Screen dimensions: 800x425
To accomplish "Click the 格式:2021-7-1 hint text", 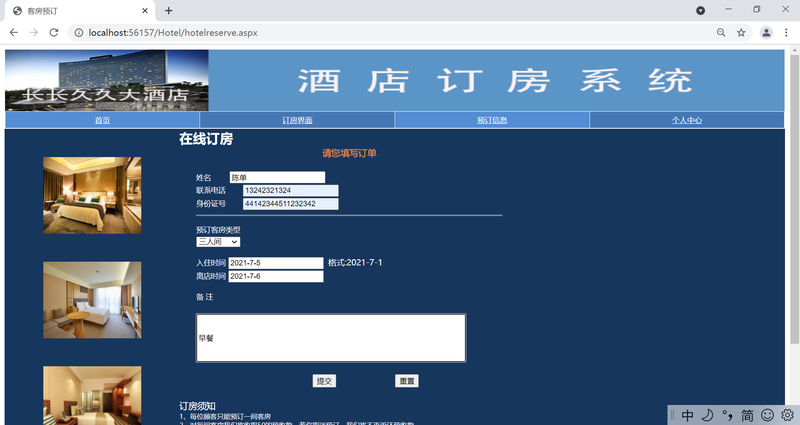I will [x=355, y=263].
